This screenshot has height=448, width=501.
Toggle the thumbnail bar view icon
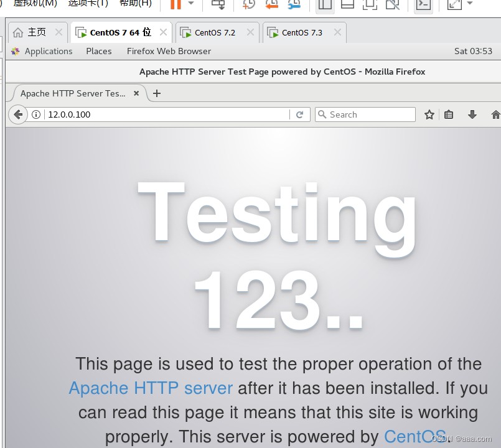(x=347, y=4)
